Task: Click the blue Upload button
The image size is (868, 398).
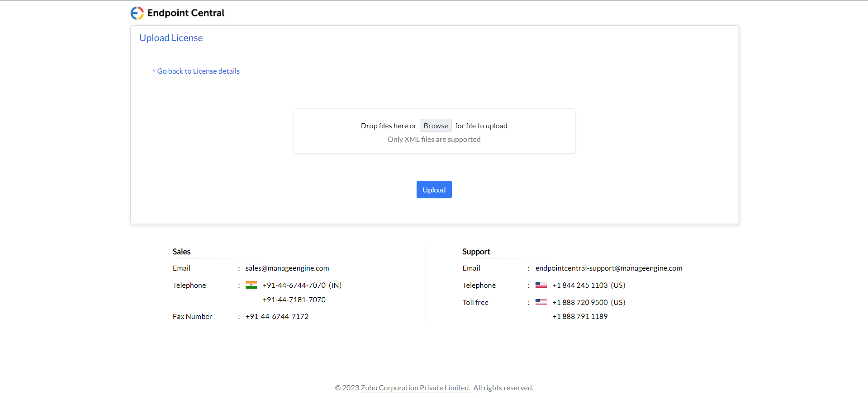Action: [x=434, y=190]
